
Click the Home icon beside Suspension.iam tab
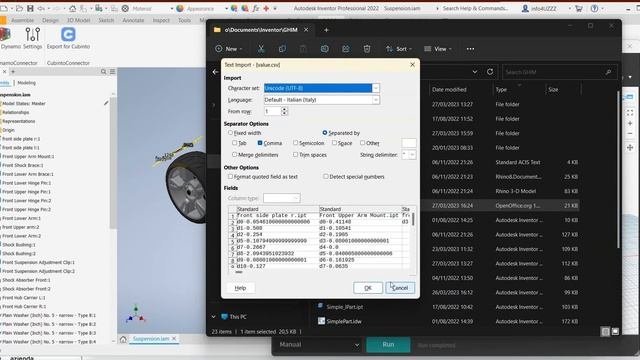(x=123, y=339)
